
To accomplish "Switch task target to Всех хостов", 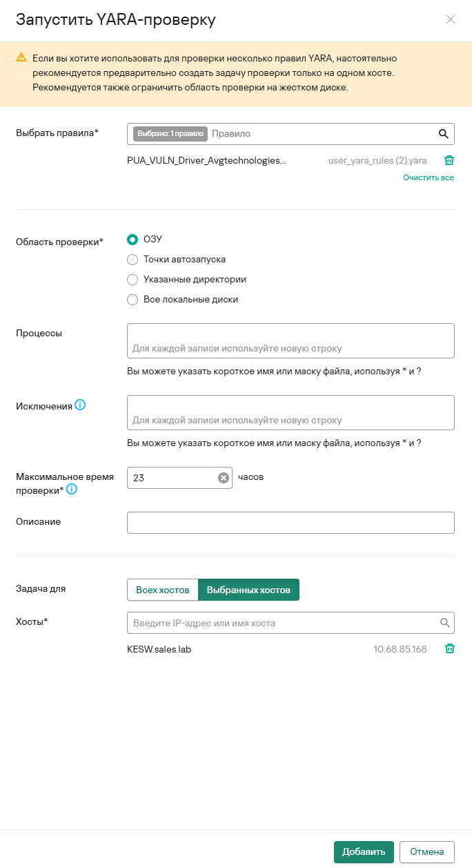I will (163, 590).
